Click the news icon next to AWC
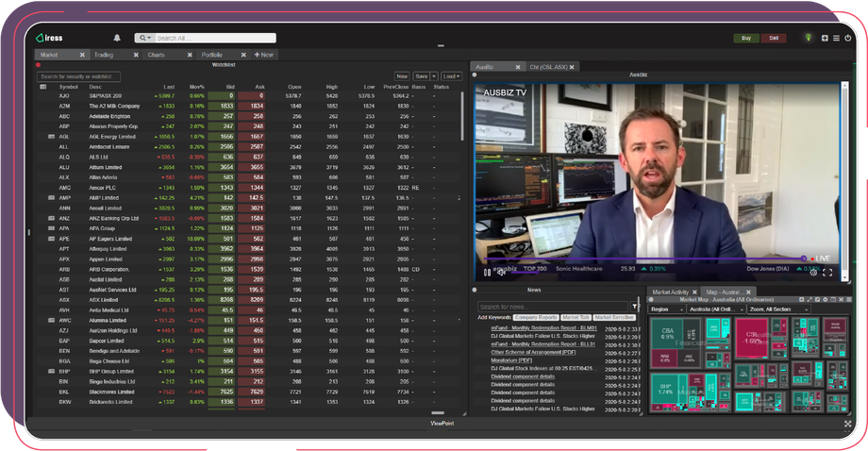Screen dimensions: 868x451 point(52,321)
